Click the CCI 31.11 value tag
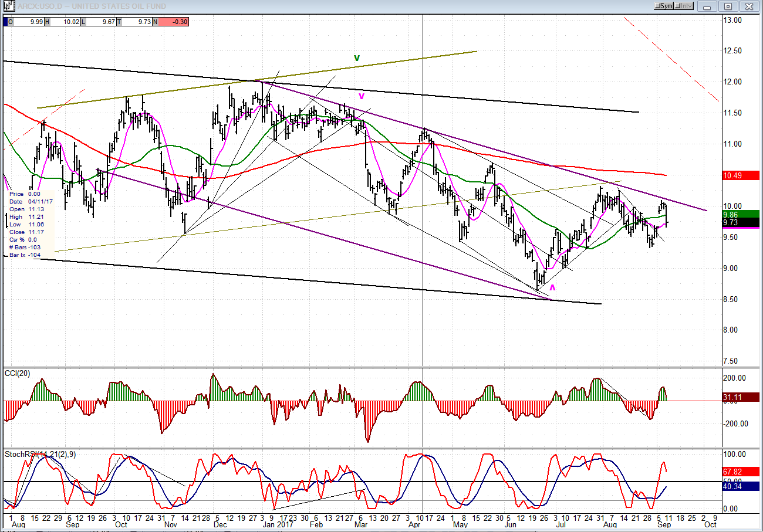Image resolution: width=763 pixels, height=532 pixels. tap(741, 397)
